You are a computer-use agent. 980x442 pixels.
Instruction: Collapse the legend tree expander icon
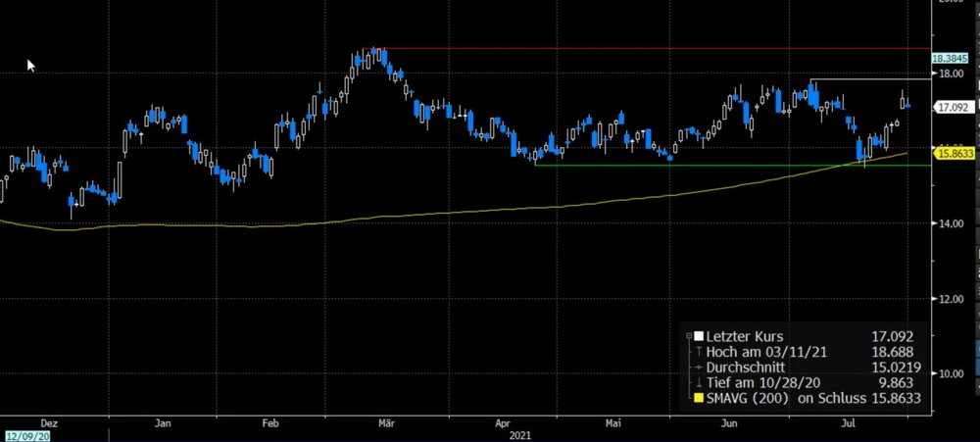pos(691,336)
